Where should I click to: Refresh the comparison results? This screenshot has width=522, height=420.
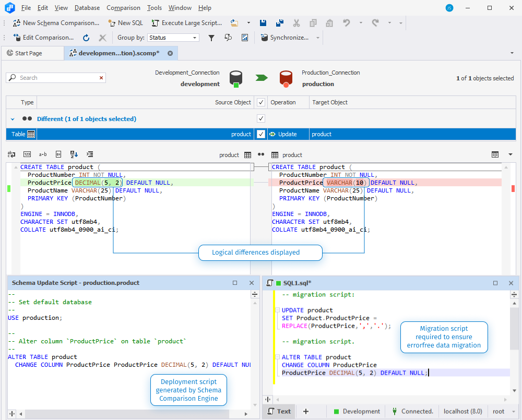click(86, 38)
